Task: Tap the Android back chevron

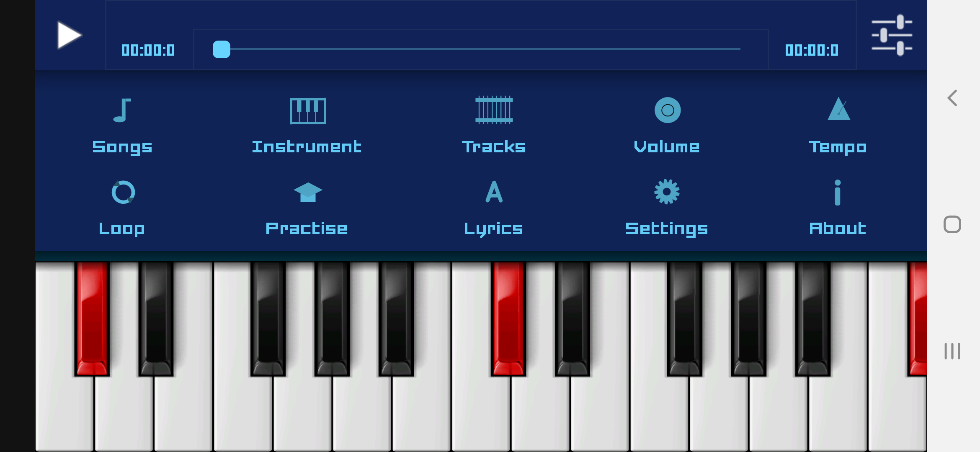Action: (x=952, y=98)
